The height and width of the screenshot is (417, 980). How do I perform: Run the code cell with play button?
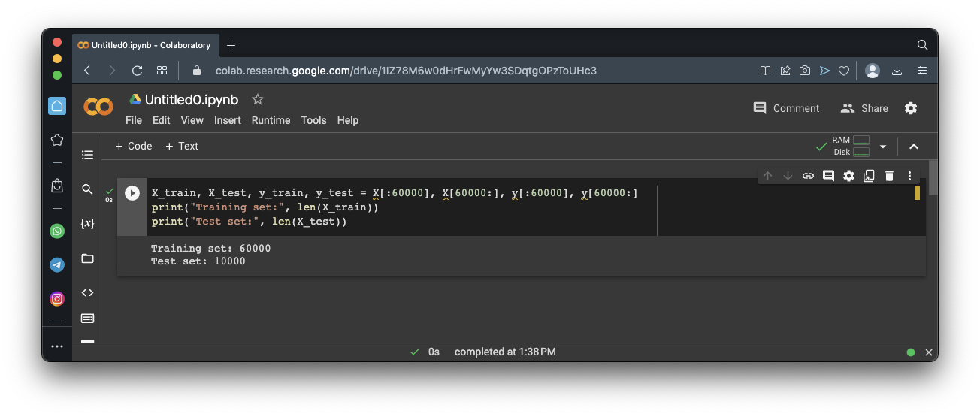pos(132,193)
